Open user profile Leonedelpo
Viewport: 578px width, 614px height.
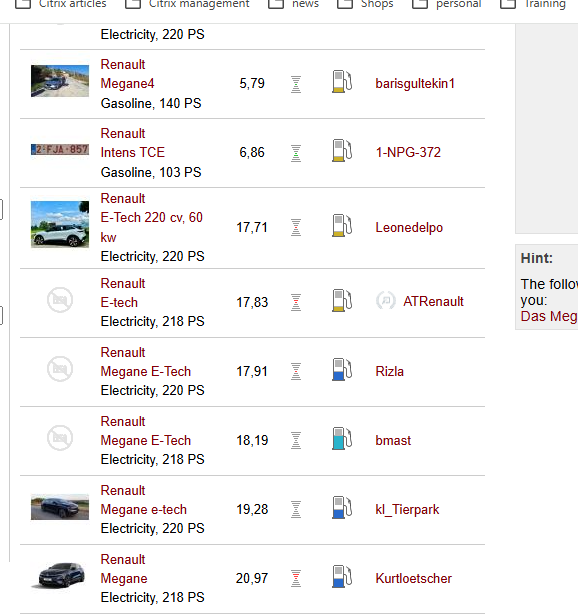pos(409,228)
